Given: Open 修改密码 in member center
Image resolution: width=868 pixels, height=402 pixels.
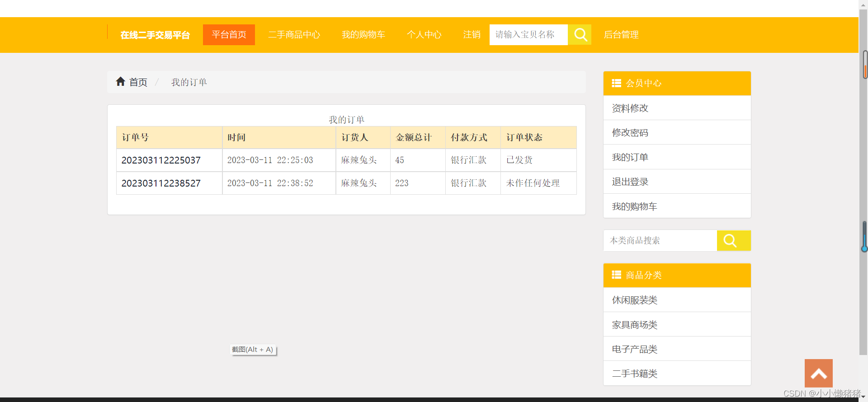Looking at the screenshot, I should coord(677,132).
